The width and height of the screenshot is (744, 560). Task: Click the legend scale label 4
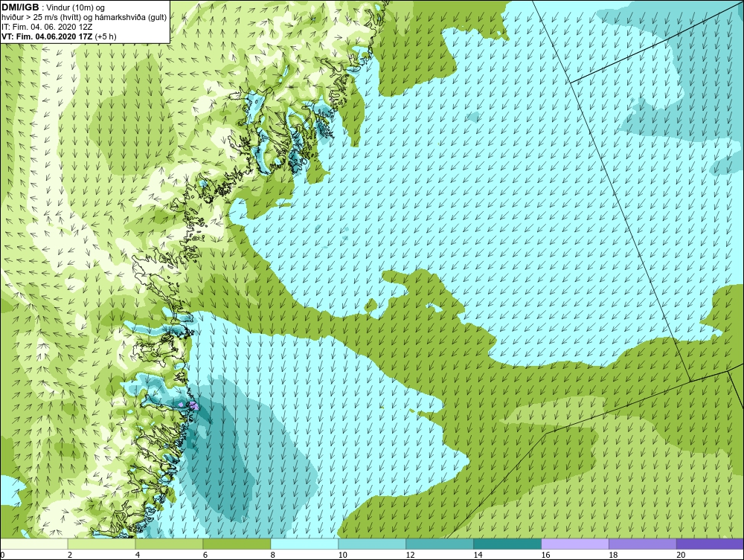(138, 555)
